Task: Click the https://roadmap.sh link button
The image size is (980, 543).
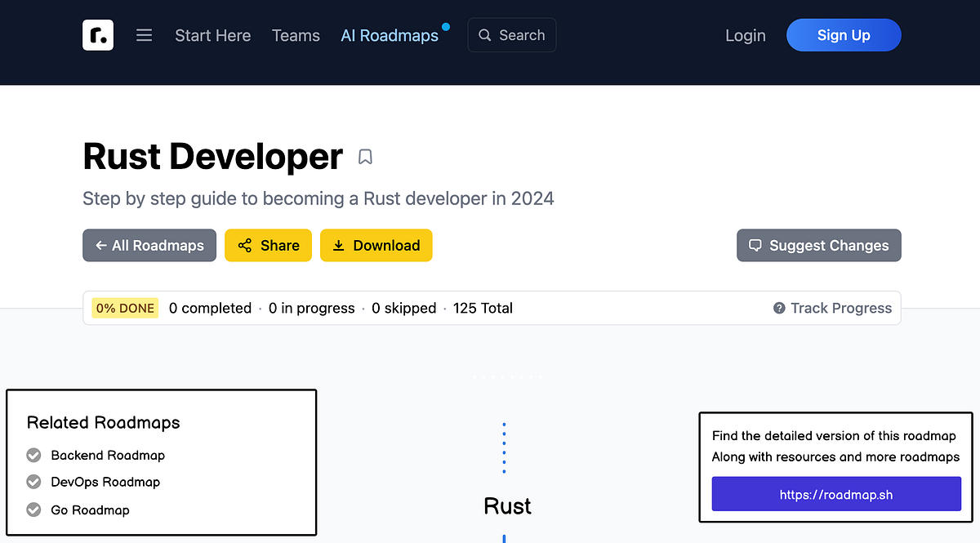Action: pos(835,494)
